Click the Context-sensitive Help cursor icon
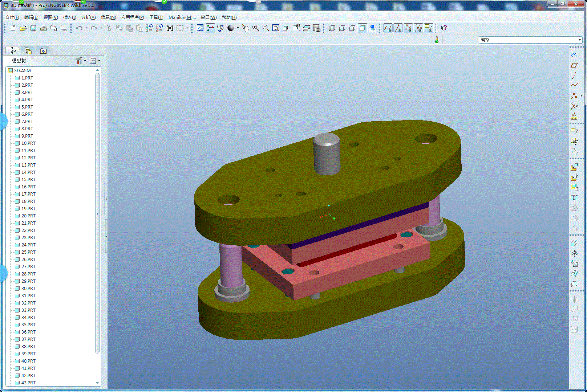Viewport: 587px width, 392px height. click(444, 28)
